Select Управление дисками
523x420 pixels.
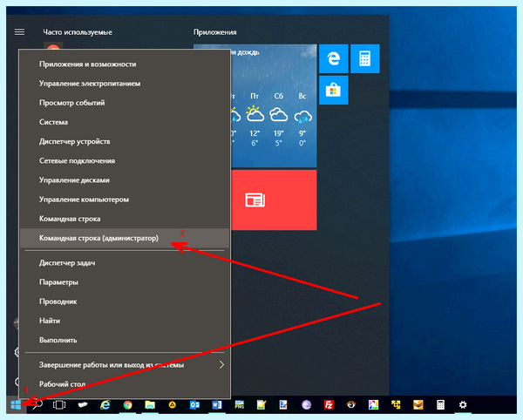pyautogui.click(x=125, y=180)
